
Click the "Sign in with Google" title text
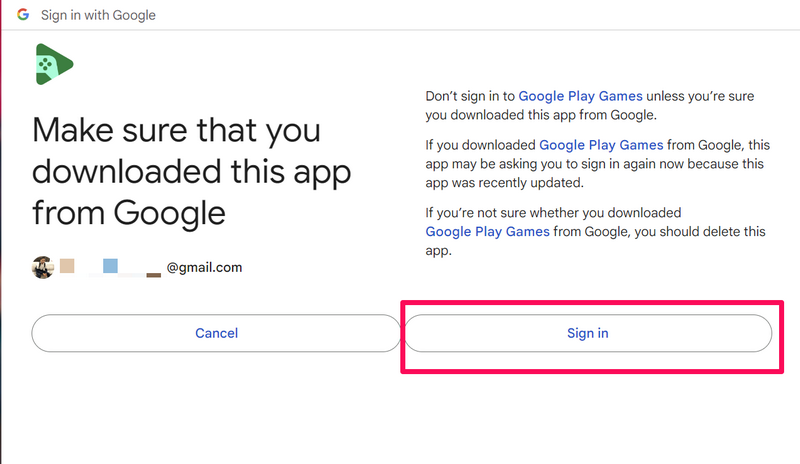click(98, 16)
